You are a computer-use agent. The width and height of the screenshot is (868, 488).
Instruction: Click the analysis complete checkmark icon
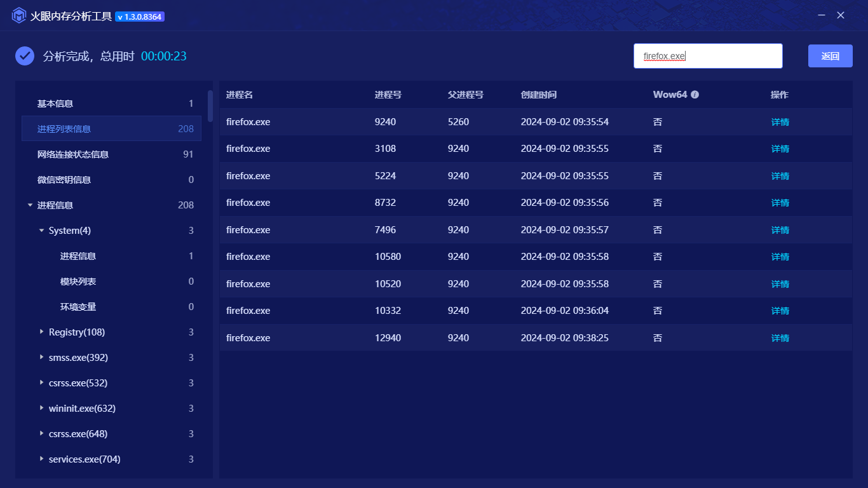tap(25, 56)
